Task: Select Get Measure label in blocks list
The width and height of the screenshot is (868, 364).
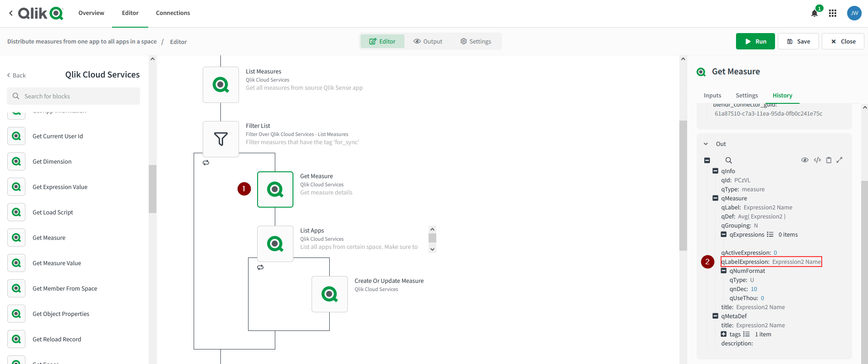Action: point(49,238)
